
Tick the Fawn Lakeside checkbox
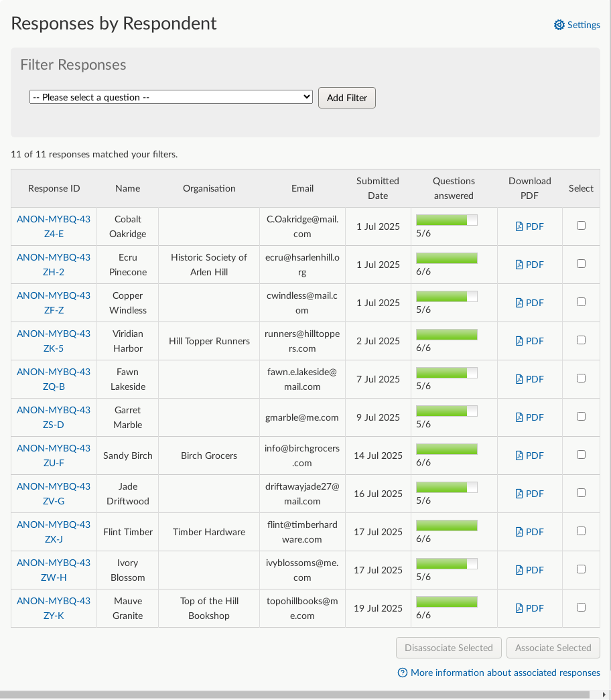coord(581,378)
